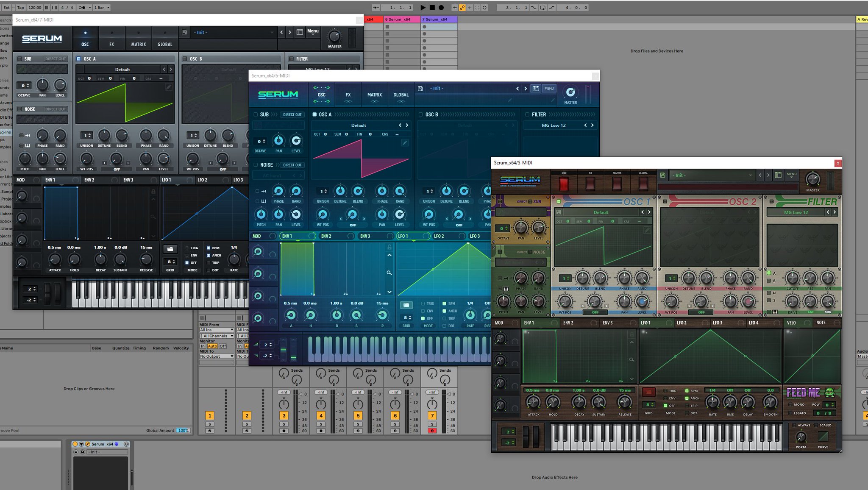Go to next preset in Serum 5-MIDI window
The width and height of the screenshot is (868, 490).
[x=768, y=175]
